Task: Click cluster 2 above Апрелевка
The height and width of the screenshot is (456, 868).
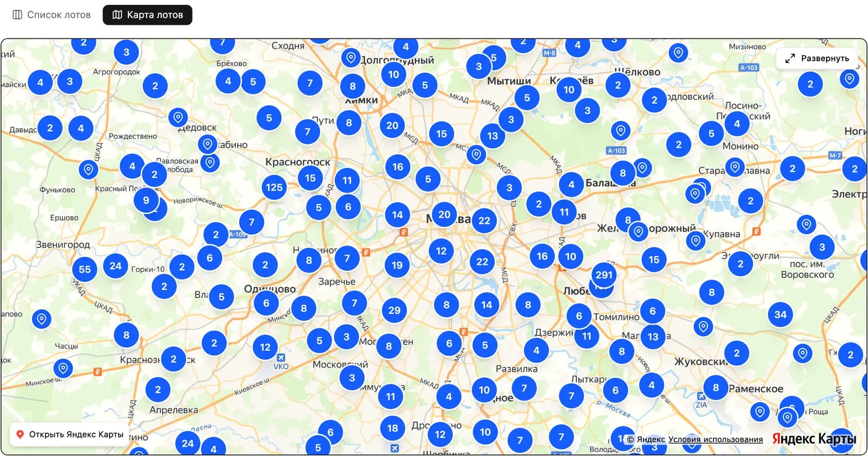Action: pyautogui.click(x=158, y=389)
